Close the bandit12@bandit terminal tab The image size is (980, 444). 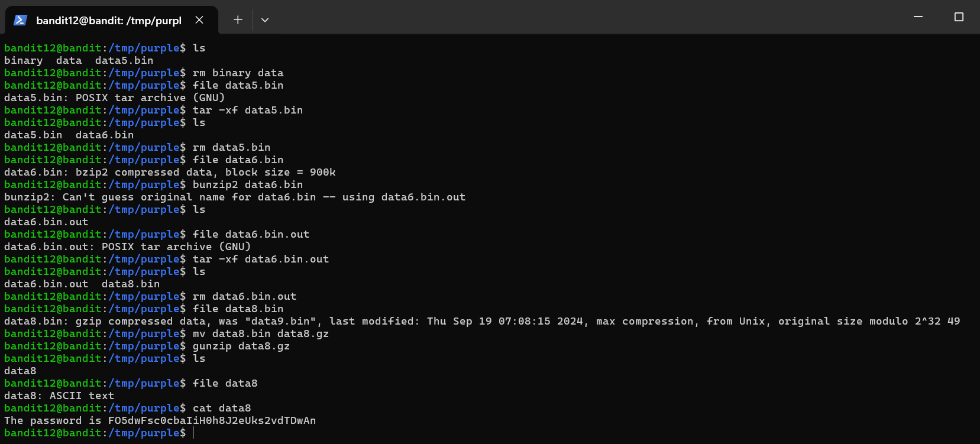(199, 20)
